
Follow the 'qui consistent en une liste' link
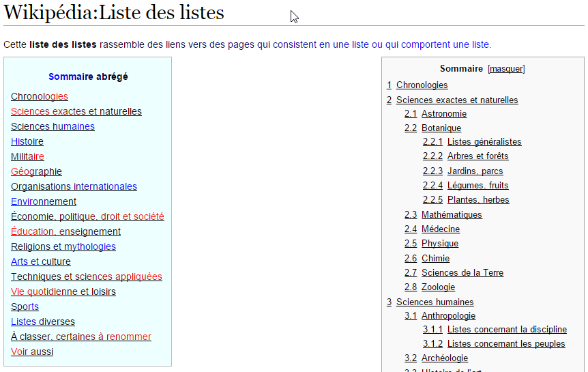313,44
